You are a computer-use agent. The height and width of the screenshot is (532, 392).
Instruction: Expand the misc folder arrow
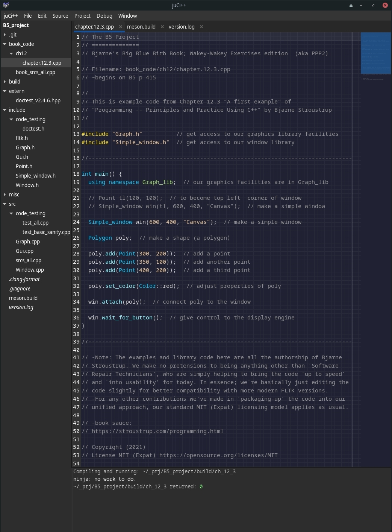(x=5, y=195)
